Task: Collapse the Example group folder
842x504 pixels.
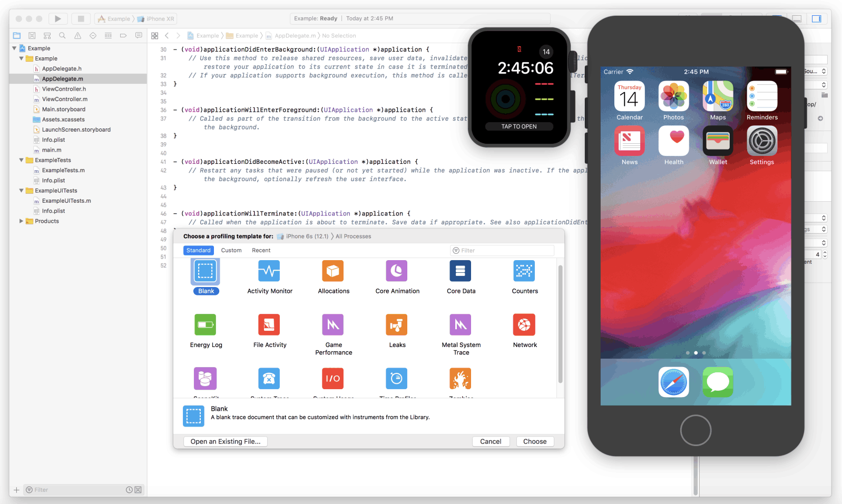Action: click(x=21, y=58)
